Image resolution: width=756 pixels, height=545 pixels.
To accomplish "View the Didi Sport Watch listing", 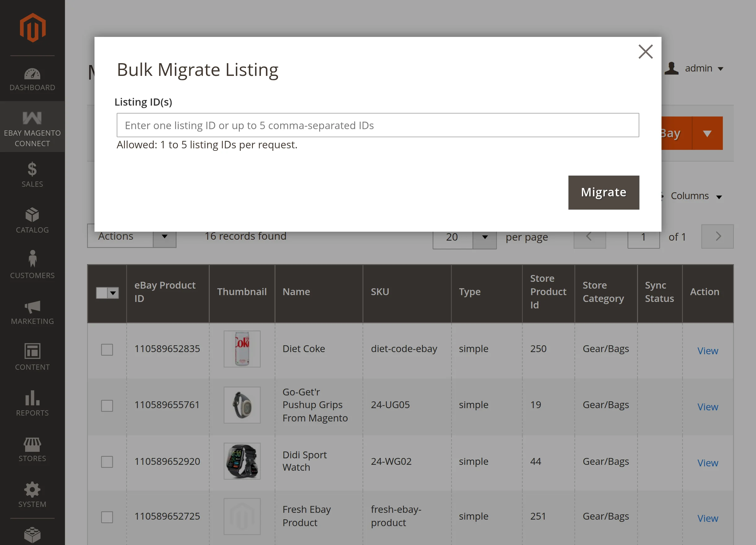I will tap(708, 462).
